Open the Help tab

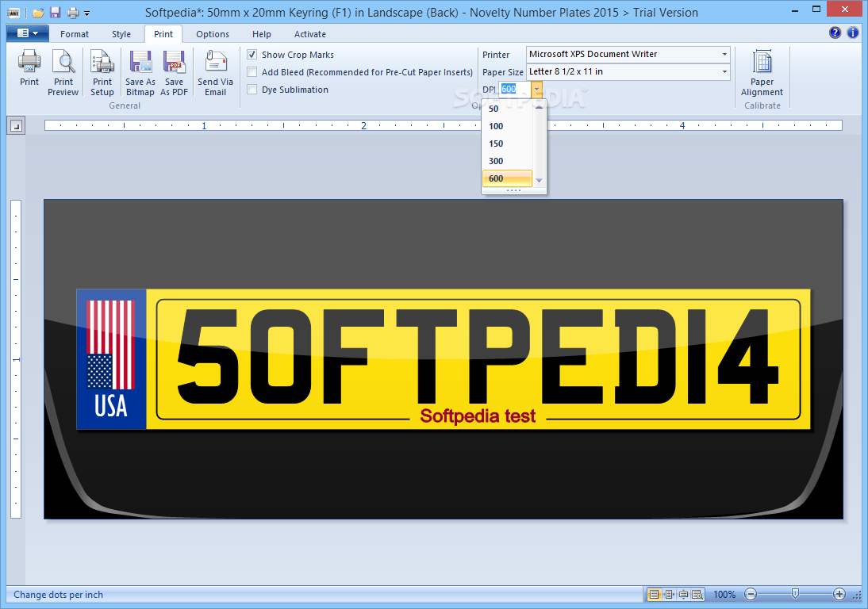point(261,34)
